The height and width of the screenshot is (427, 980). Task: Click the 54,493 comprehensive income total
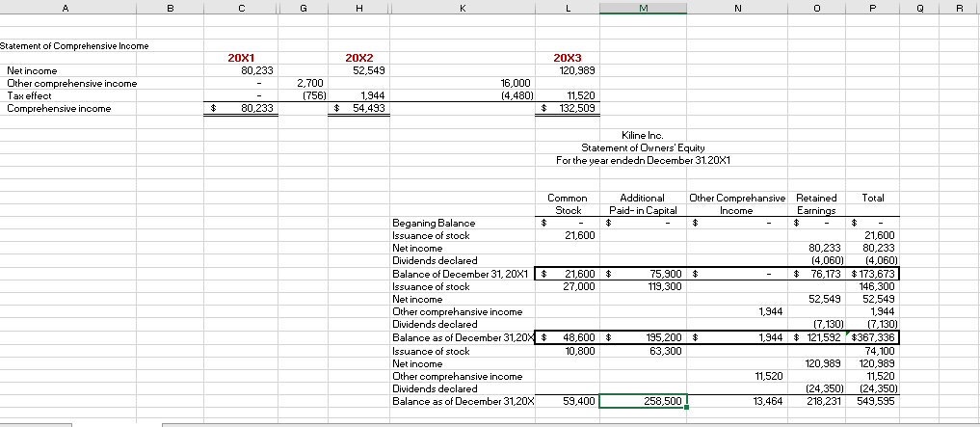pyautogui.click(x=358, y=108)
